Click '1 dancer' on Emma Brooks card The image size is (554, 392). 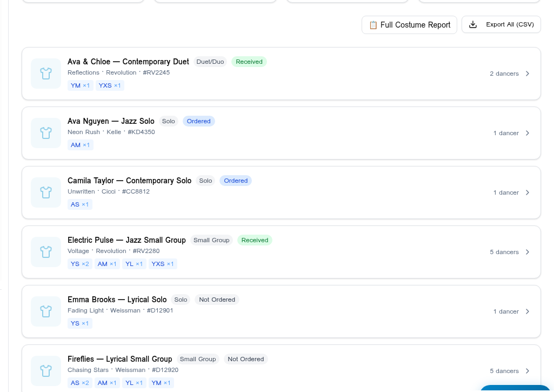click(x=506, y=311)
